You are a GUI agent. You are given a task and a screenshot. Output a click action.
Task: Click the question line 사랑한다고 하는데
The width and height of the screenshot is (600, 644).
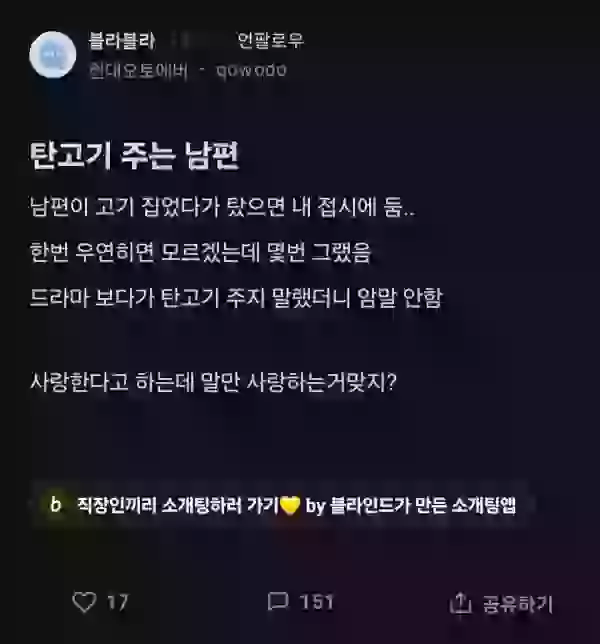(x=213, y=382)
